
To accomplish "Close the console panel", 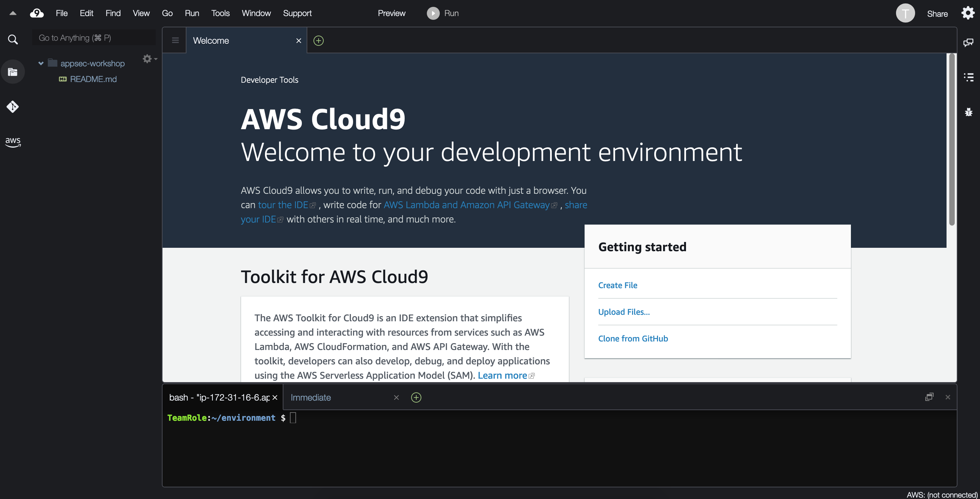I will [948, 397].
